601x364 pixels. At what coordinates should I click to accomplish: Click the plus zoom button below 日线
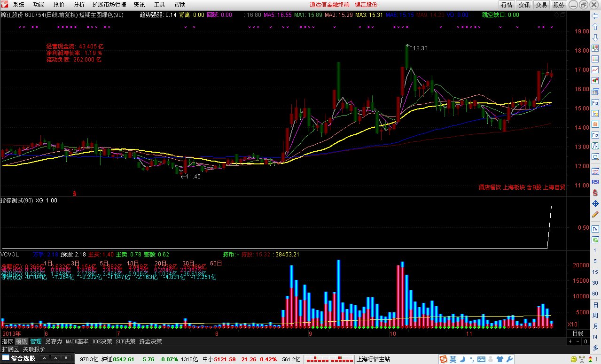pos(570,341)
